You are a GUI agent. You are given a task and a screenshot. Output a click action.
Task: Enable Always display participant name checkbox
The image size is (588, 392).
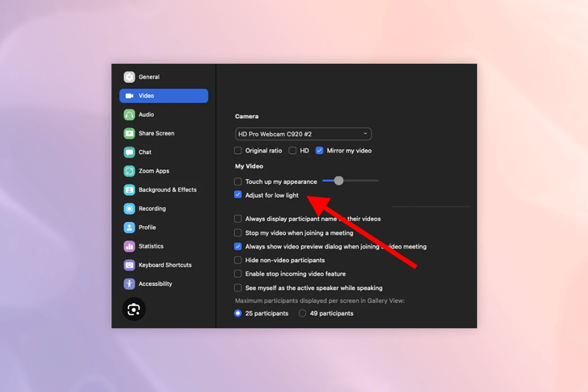coord(238,219)
